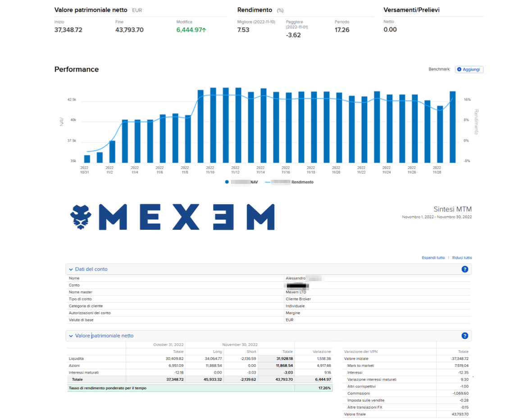Image resolution: width=532 pixels, height=420 pixels.
Task: Click the green up arrow beside 6,444.97
Action: click(204, 30)
